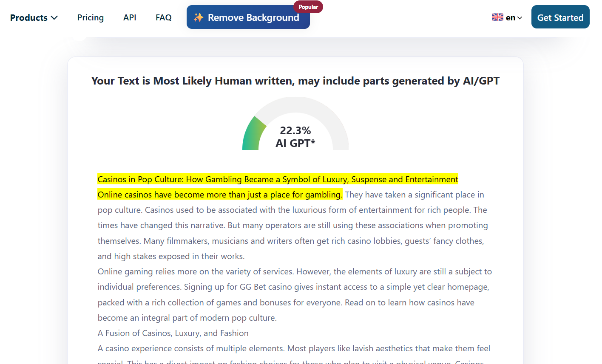Click the highlighted Casinos in Pop Culture title
Image resolution: width=602 pixels, height=364 pixels.
coord(278,179)
